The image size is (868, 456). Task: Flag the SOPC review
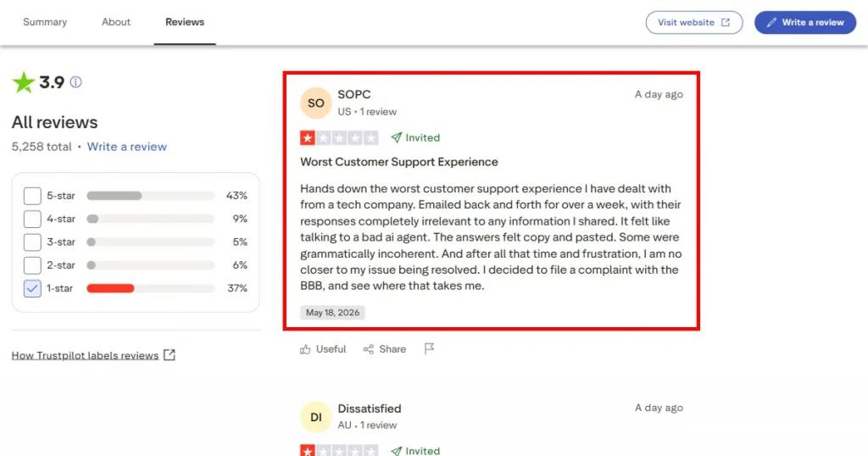(429, 348)
